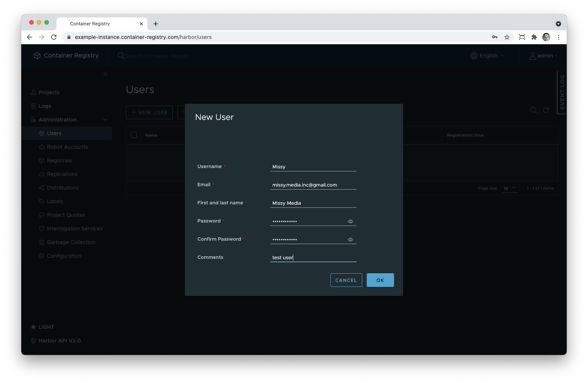Click the Interrogation Services shield icon
The width and height of the screenshot is (588, 383).
click(42, 229)
